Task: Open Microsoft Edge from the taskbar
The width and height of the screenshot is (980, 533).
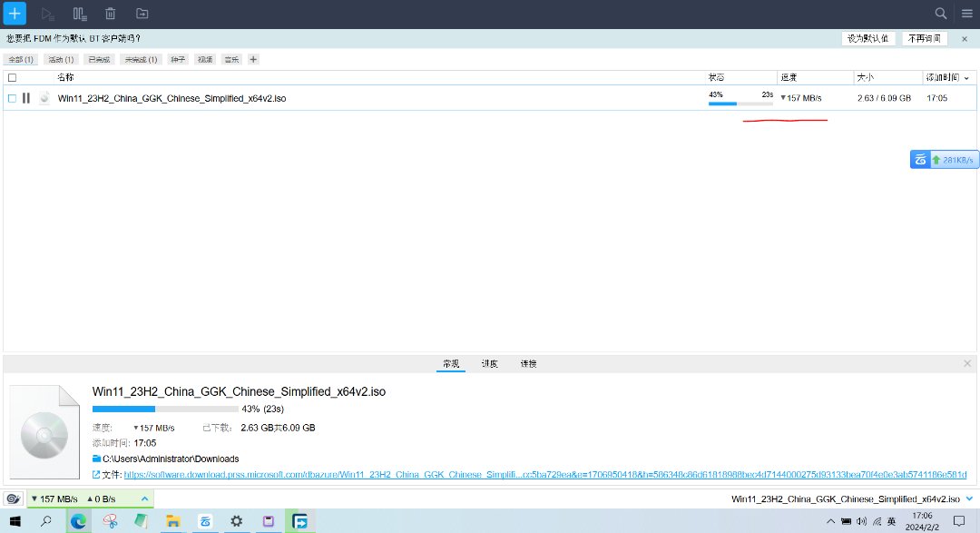Action: (x=78, y=521)
